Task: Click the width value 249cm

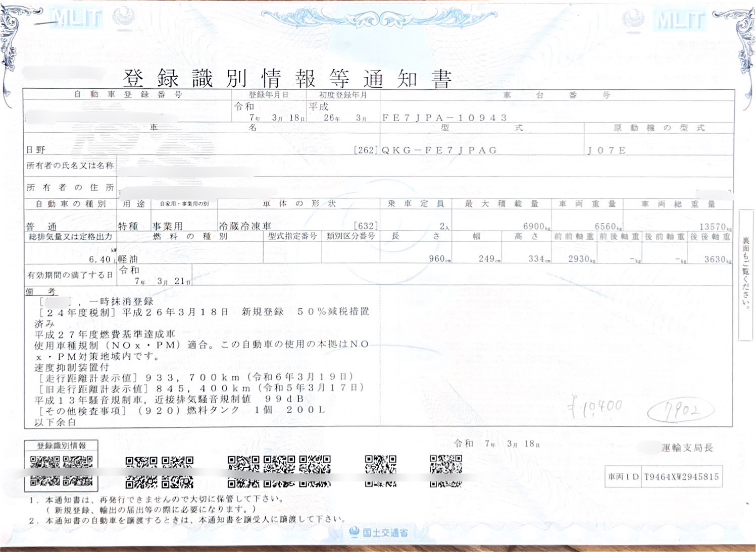Action: 490,259
